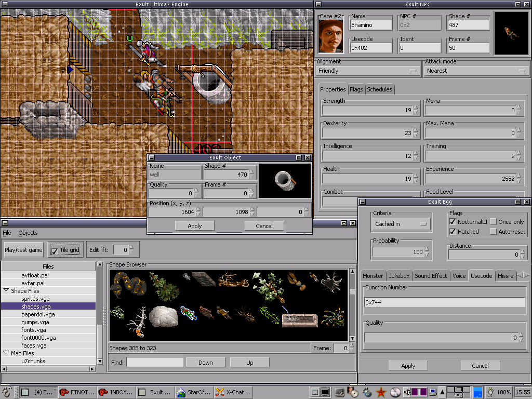Open the Alignment dropdown set to Friendly
Screen dimensions: 532x399
tap(368, 71)
